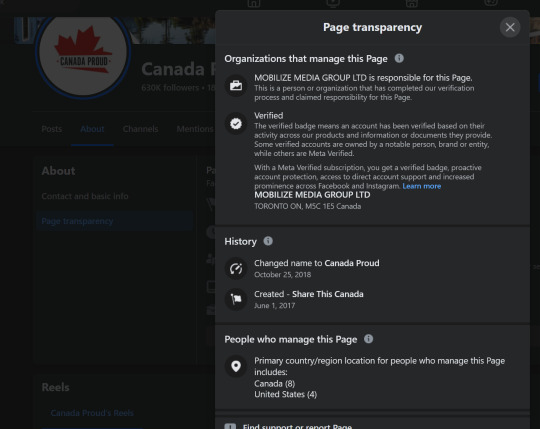This screenshot has height=429, width=540.
Task: Click the briefcase organization icon
Action: [236, 85]
